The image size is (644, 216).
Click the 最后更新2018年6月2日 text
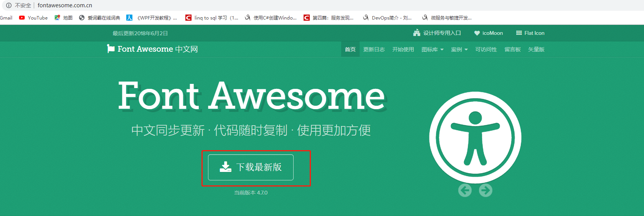pyautogui.click(x=140, y=33)
